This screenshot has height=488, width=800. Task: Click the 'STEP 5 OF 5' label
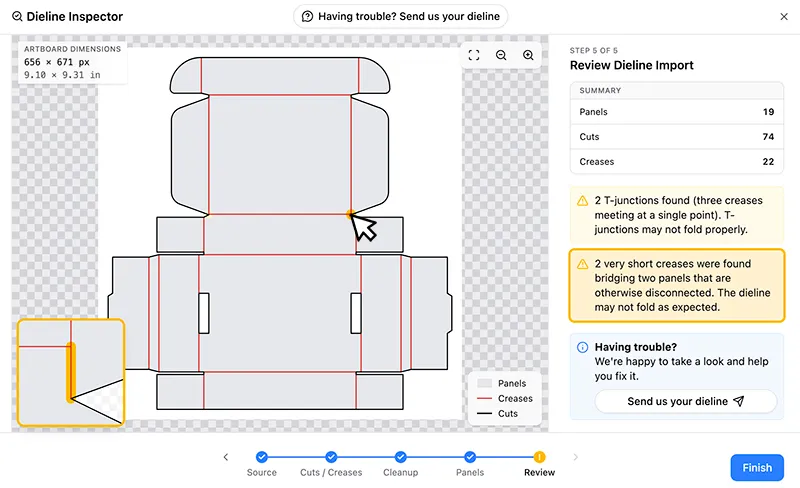pos(593,51)
